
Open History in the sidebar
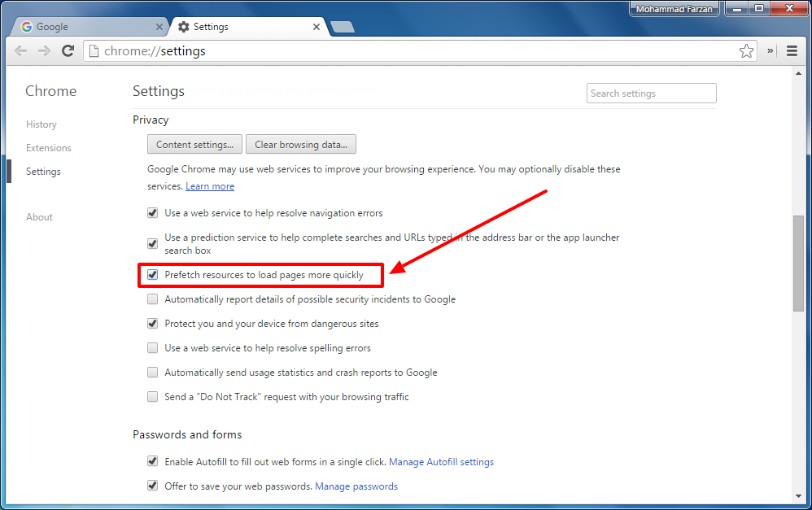[x=41, y=124]
